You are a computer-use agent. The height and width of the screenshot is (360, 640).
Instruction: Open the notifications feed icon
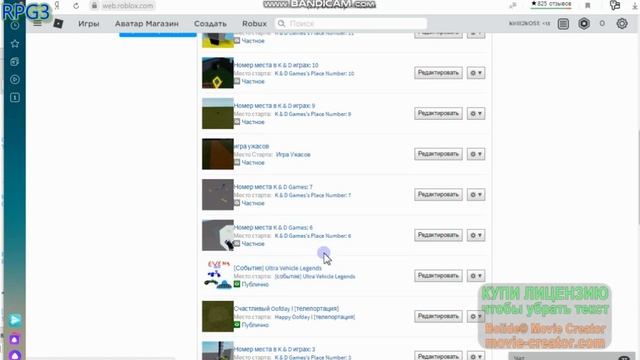tap(563, 24)
